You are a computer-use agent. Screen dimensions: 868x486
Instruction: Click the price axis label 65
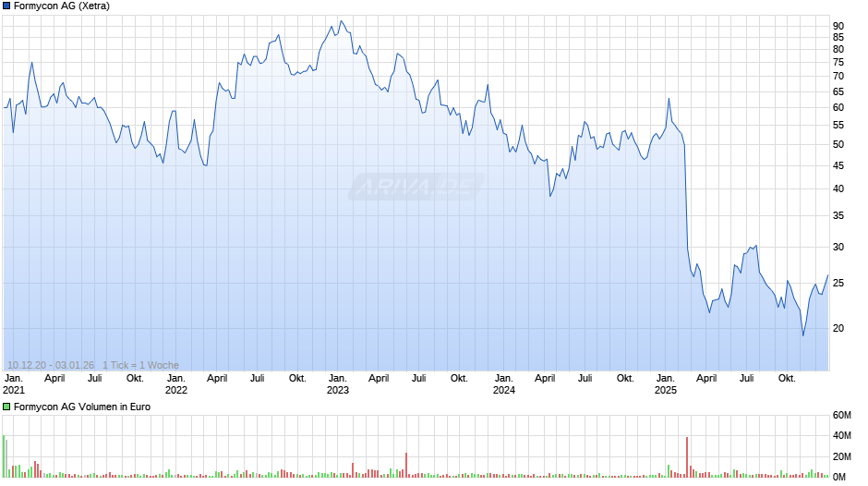[838, 91]
